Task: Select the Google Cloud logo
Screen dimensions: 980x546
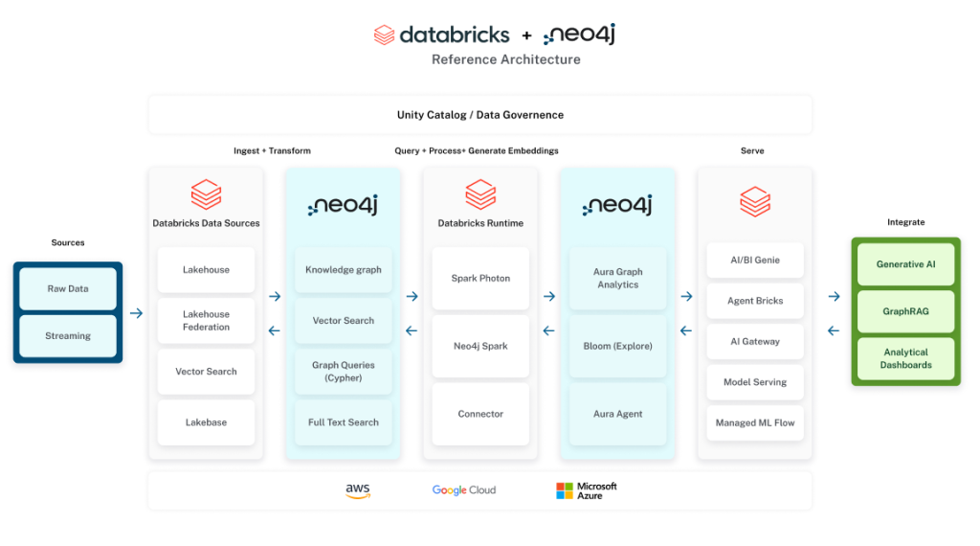Action: [464, 490]
